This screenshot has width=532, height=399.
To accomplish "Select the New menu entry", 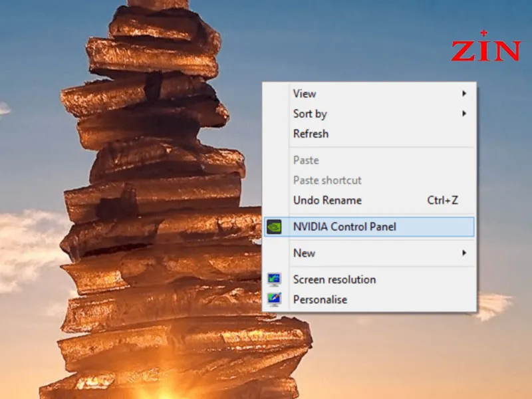I will [304, 253].
